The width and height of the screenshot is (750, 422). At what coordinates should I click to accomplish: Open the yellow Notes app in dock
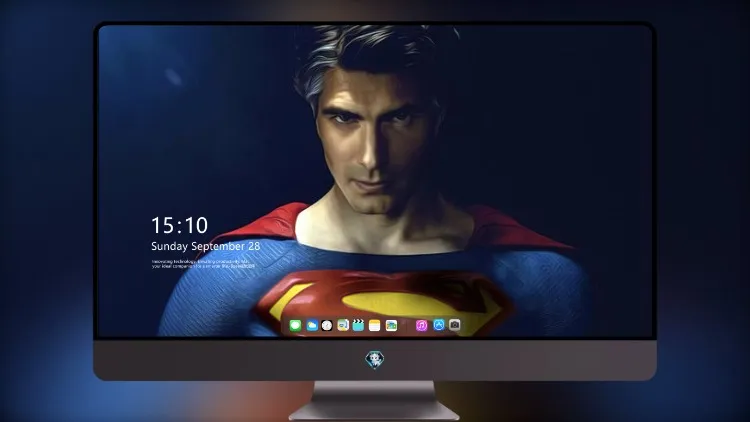click(x=375, y=326)
